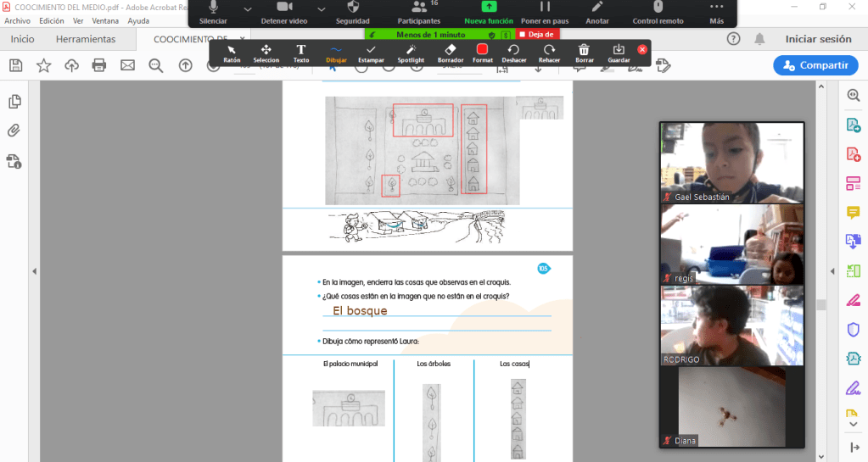This screenshot has height=462, width=868.
Task: Choose the Texto annotation tool
Action: pyautogui.click(x=301, y=53)
